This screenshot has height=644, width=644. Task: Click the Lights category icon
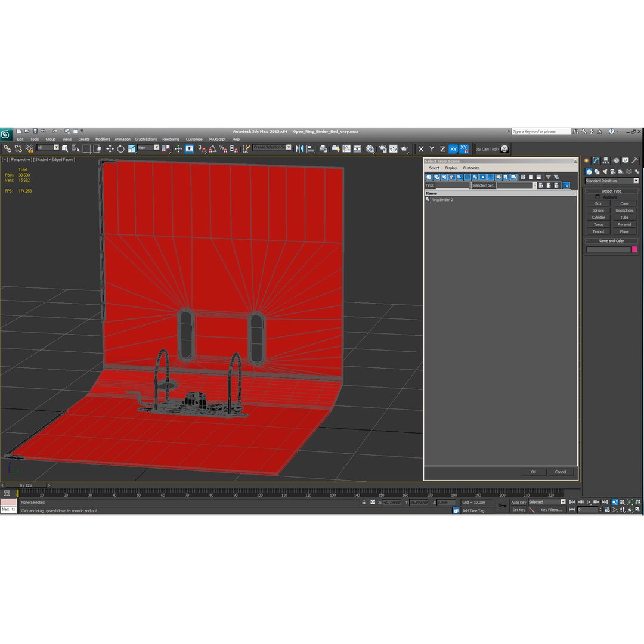(605, 172)
